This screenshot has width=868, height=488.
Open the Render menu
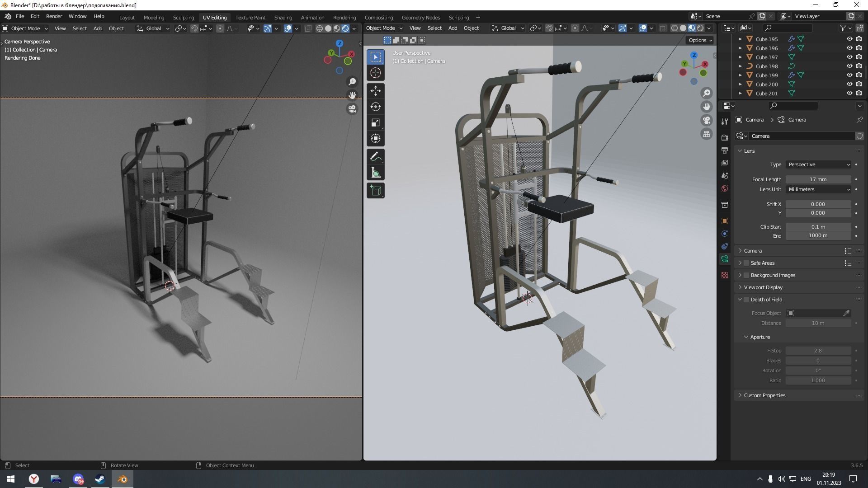tap(54, 16)
